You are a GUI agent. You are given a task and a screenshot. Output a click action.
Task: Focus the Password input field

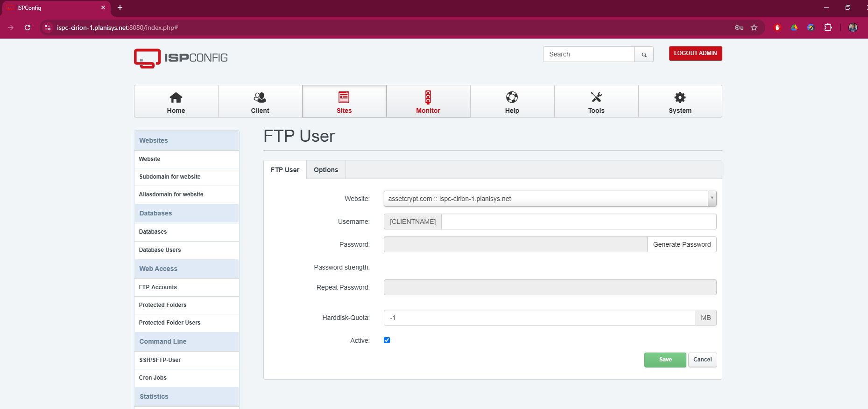tap(515, 244)
